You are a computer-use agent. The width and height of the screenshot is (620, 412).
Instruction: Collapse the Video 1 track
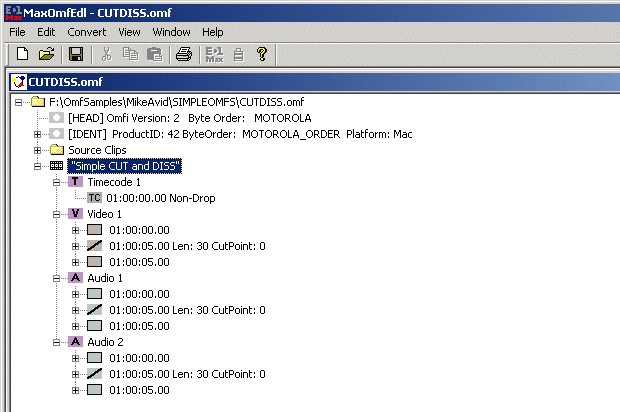pyautogui.click(x=57, y=214)
